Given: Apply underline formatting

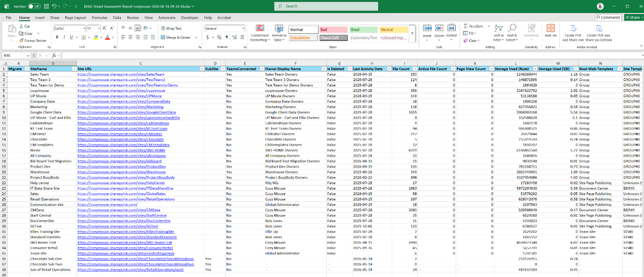Looking at the screenshot, I should click(x=71, y=37).
